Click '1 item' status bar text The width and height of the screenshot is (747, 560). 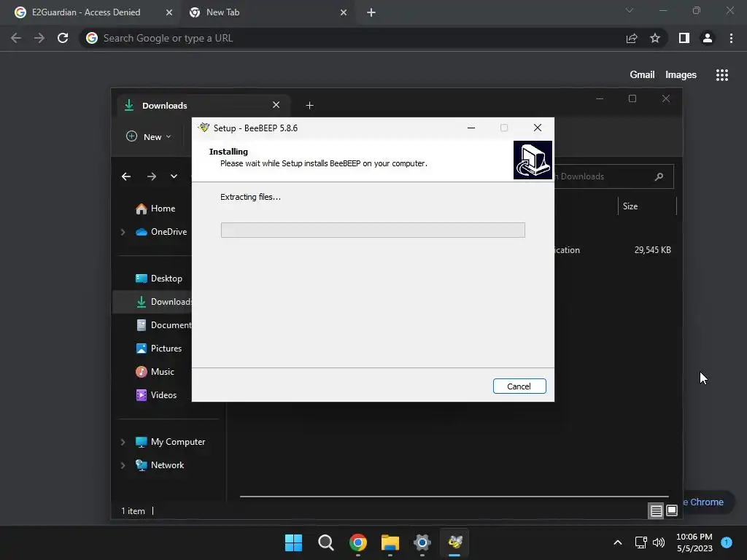pyautogui.click(x=133, y=511)
